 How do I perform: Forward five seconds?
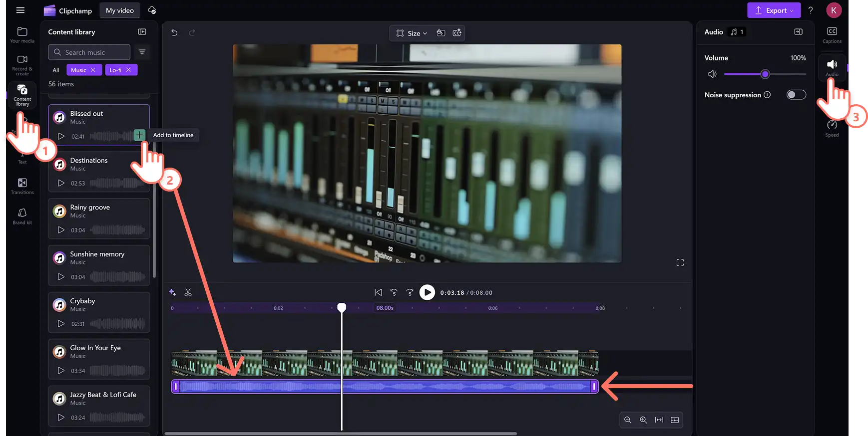[x=410, y=292]
